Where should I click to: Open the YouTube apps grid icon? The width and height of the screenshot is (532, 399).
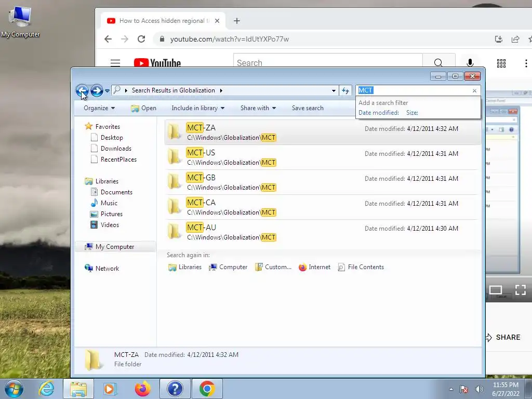pyautogui.click(x=501, y=63)
